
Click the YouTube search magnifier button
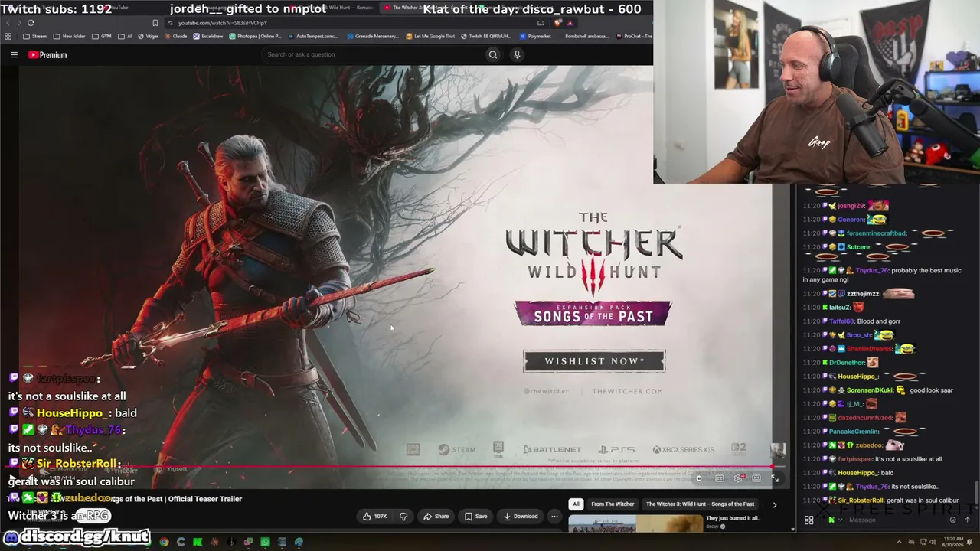pos(493,54)
